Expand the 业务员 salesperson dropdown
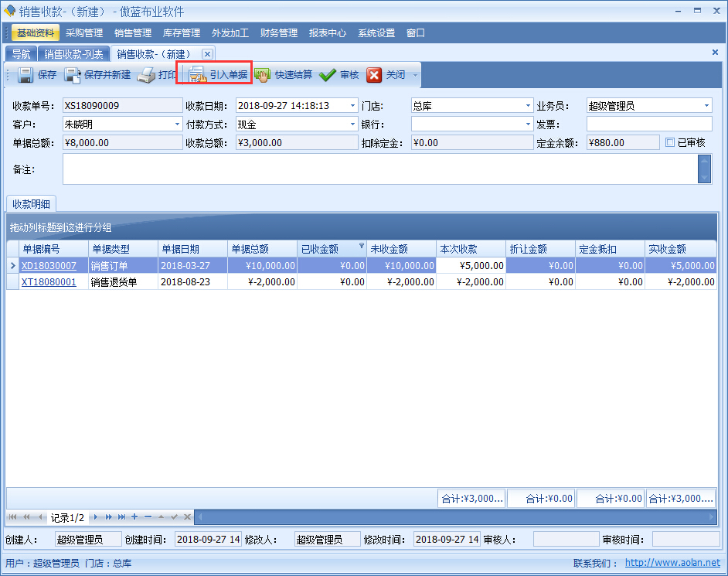The width and height of the screenshot is (728, 576). (706, 106)
